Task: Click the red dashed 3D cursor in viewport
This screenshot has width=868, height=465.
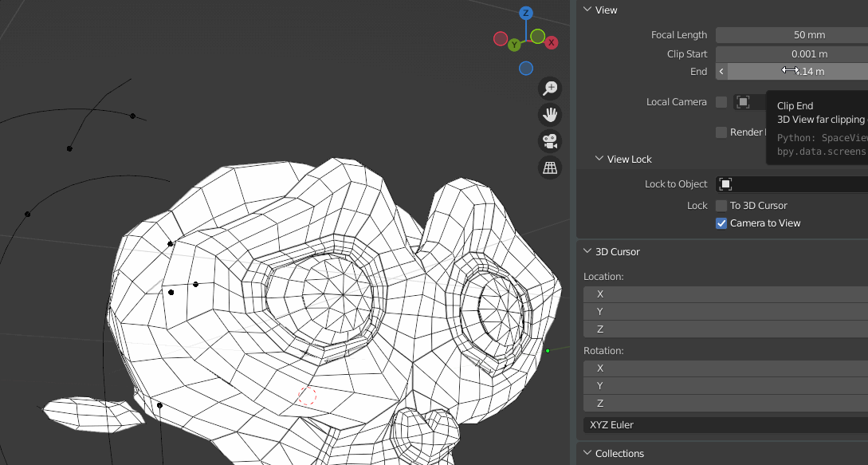Action: 307,396
